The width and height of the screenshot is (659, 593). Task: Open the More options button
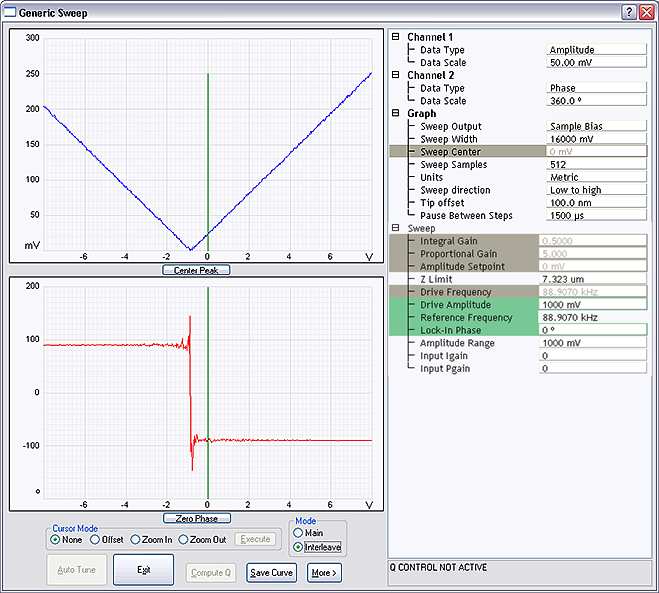324,573
